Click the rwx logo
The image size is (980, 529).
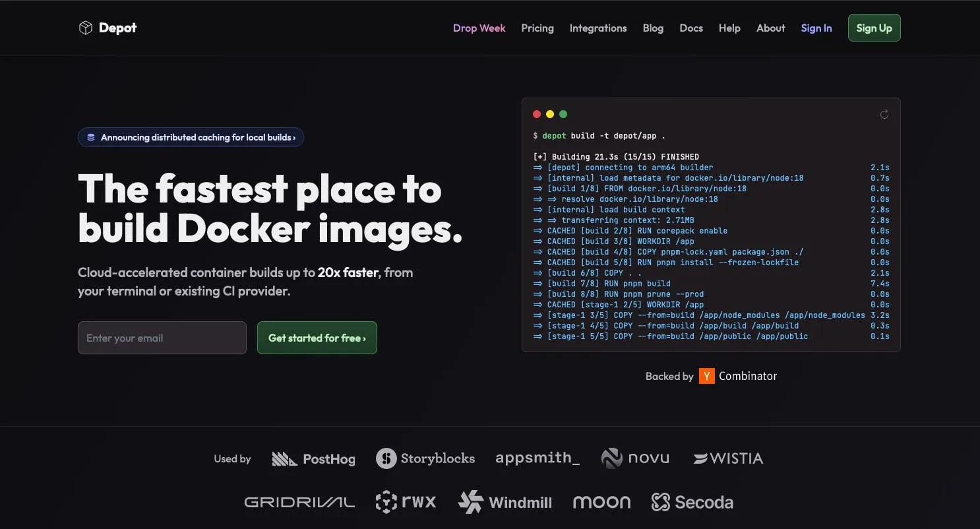(x=406, y=502)
